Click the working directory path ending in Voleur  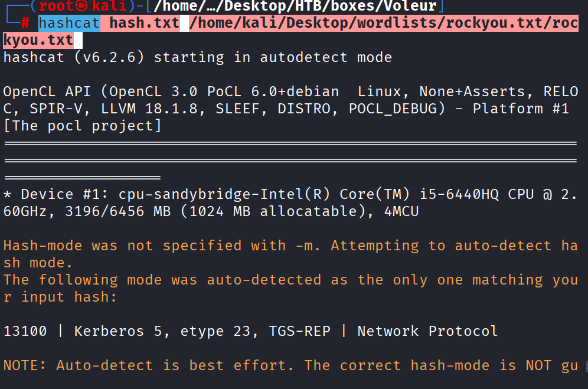tap(295, 6)
